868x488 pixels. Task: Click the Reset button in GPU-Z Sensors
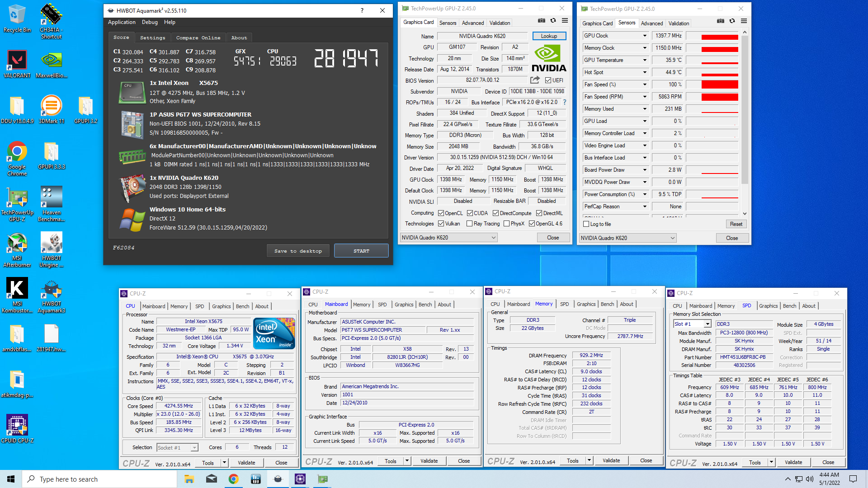736,224
